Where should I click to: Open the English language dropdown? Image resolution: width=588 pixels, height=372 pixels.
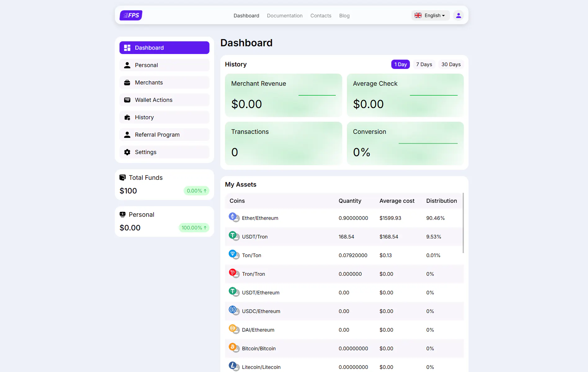pos(431,16)
